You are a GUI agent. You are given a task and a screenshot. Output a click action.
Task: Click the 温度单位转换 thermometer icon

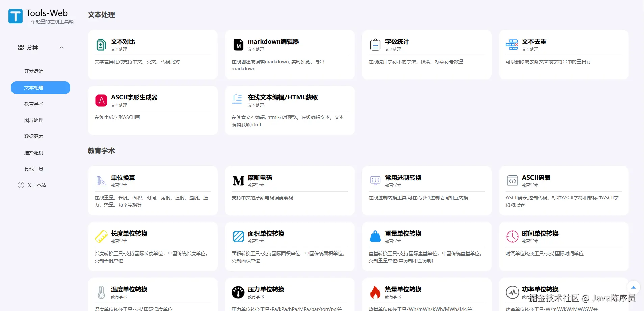(101, 292)
